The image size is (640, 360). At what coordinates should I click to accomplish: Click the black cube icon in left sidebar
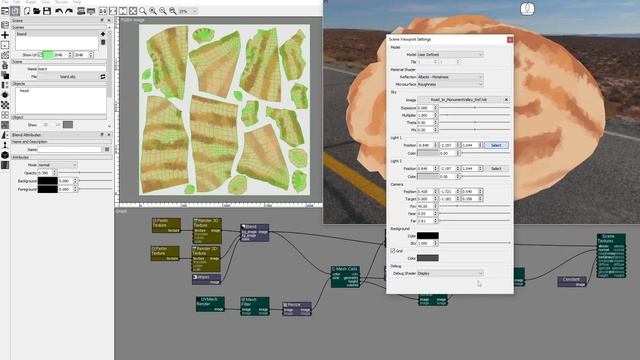pyautogui.click(x=5, y=155)
